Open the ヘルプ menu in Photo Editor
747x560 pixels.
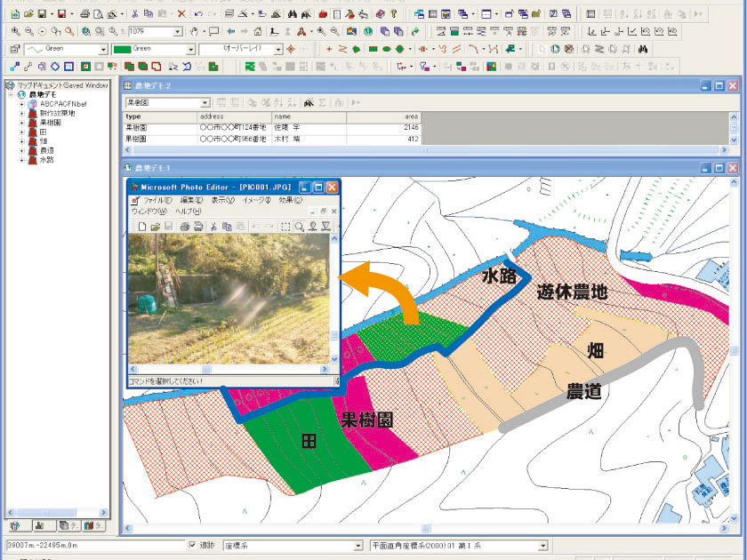189,211
